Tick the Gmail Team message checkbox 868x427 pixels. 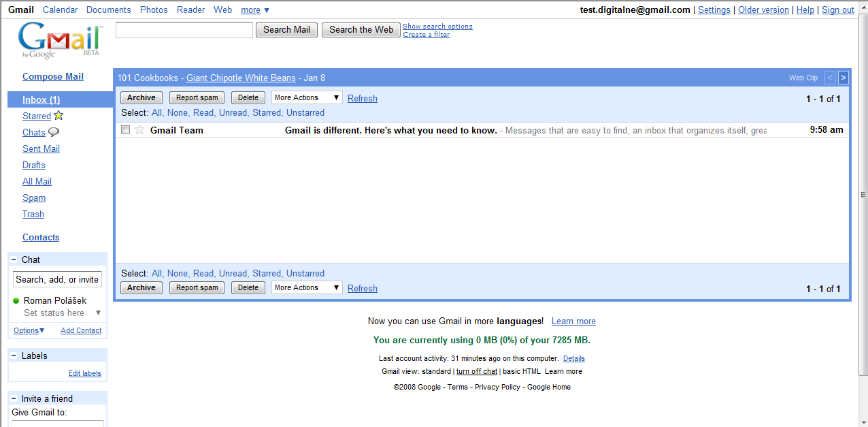click(125, 130)
